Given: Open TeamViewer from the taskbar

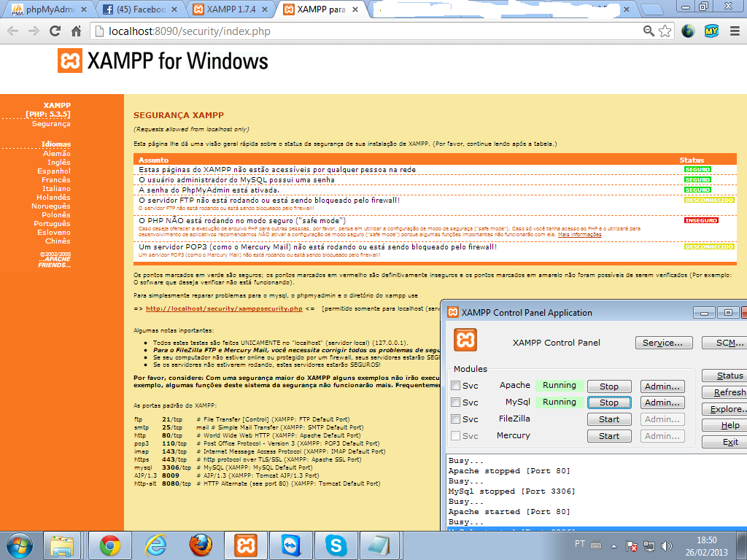Looking at the screenshot, I should point(290,545).
